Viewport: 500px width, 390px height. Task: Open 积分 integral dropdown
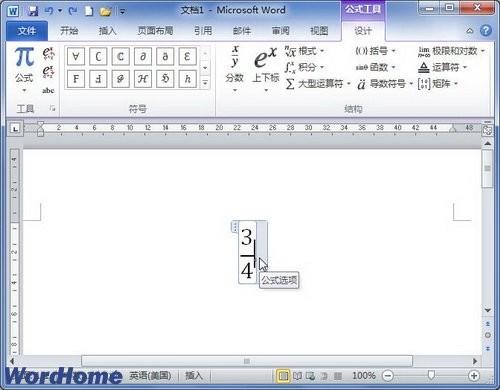pos(304,67)
